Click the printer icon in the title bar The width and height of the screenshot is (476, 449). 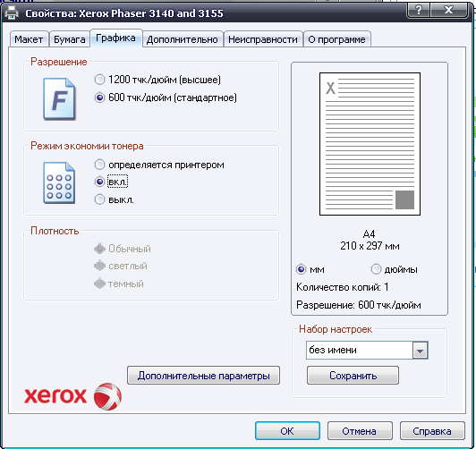click(x=12, y=13)
